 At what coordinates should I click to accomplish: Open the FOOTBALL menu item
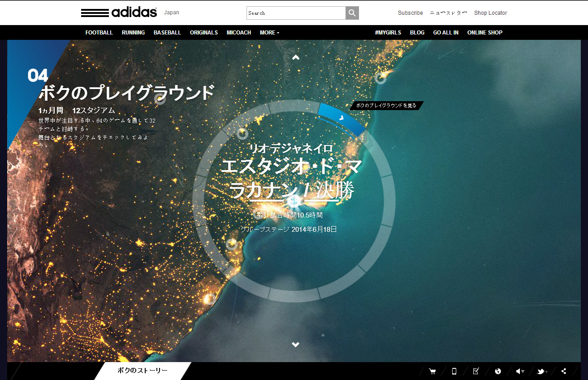tap(99, 33)
